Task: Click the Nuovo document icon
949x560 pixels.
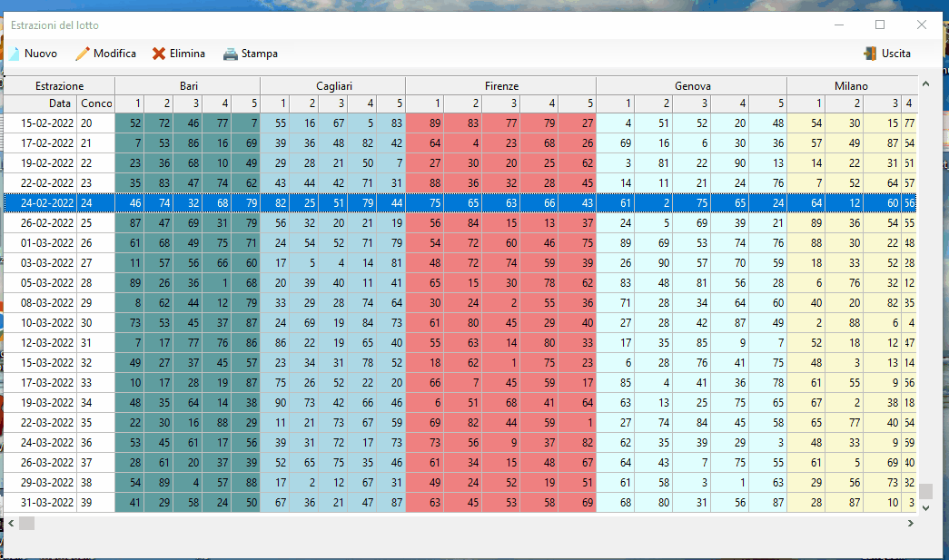Action: tap(14, 54)
